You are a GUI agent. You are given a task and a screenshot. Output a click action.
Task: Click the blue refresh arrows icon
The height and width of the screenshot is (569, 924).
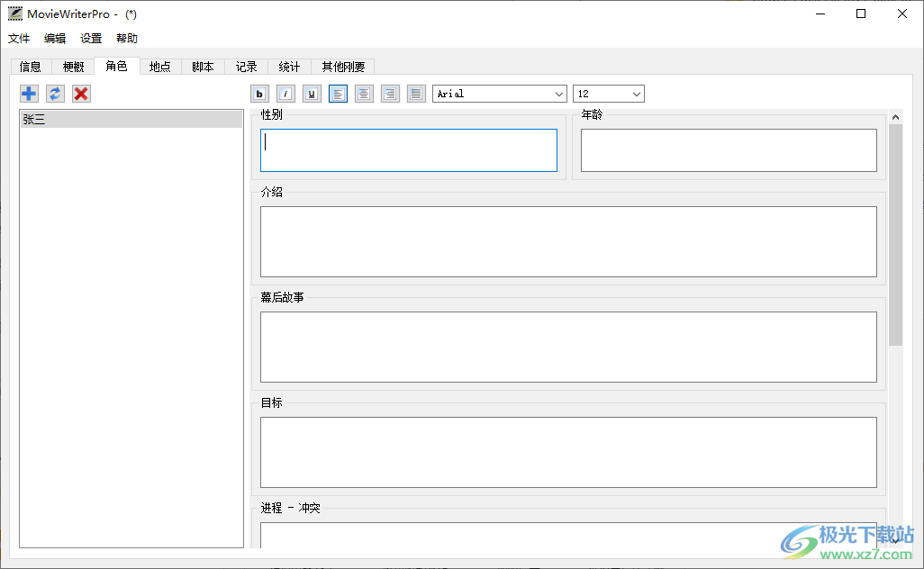pos(55,94)
